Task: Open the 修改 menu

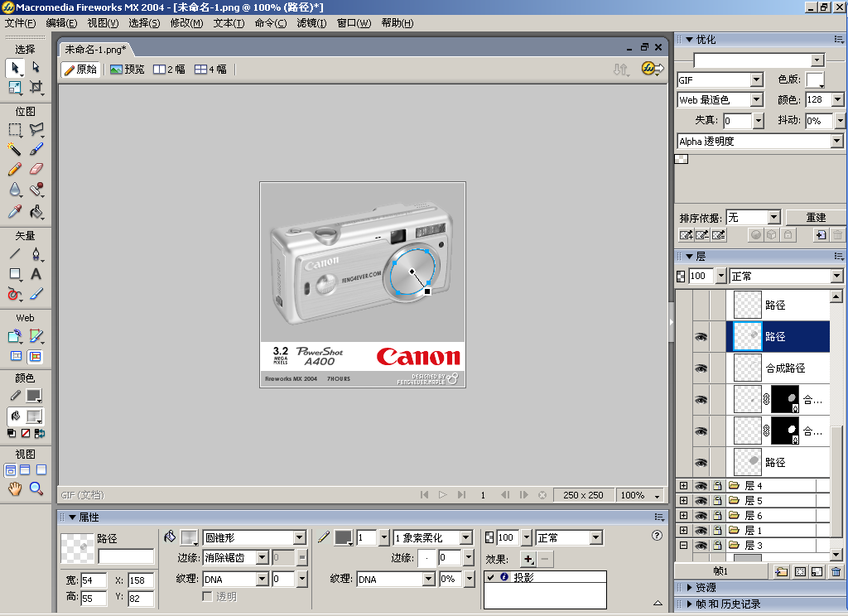Action: point(186,22)
